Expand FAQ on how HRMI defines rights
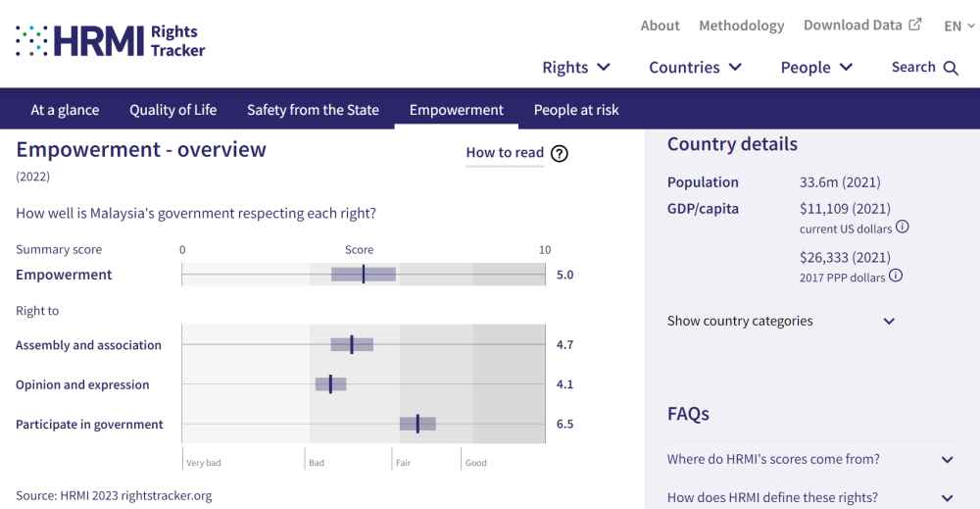Image resolution: width=980 pixels, height=509 pixels. pyautogui.click(x=809, y=497)
